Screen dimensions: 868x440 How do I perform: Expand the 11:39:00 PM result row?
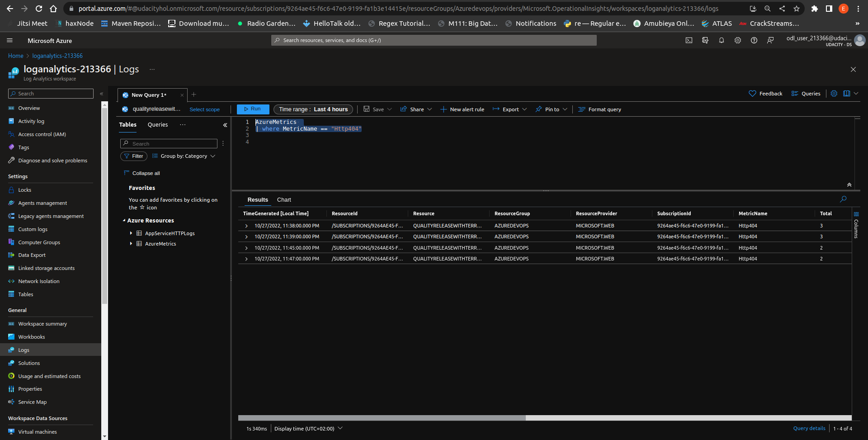(x=246, y=237)
